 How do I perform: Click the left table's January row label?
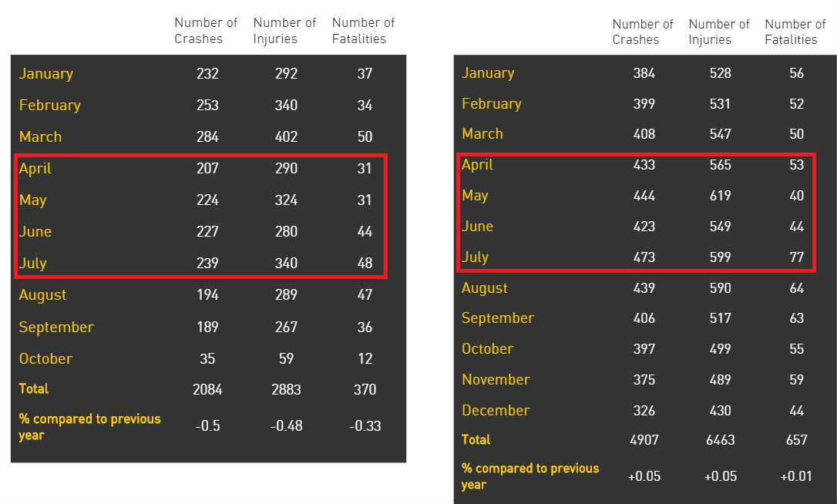coord(46,74)
